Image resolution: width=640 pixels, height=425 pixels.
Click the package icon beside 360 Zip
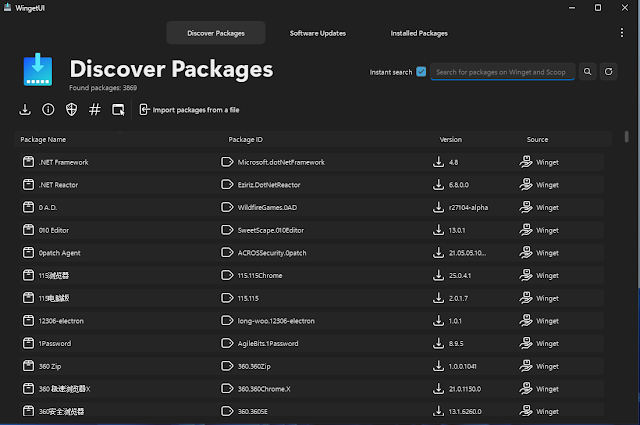tap(28, 366)
